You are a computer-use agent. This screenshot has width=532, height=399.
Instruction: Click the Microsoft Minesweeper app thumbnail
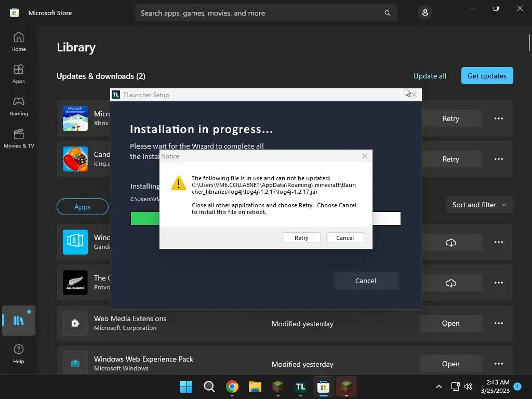75,118
